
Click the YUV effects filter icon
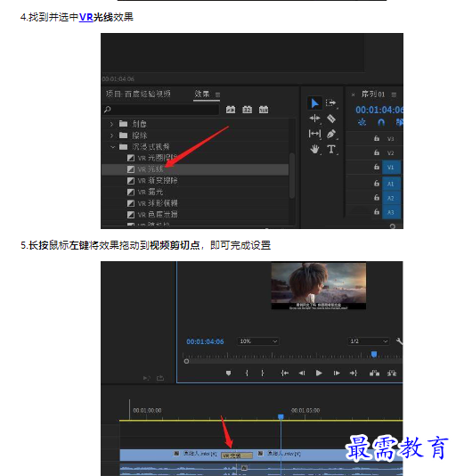(x=264, y=110)
